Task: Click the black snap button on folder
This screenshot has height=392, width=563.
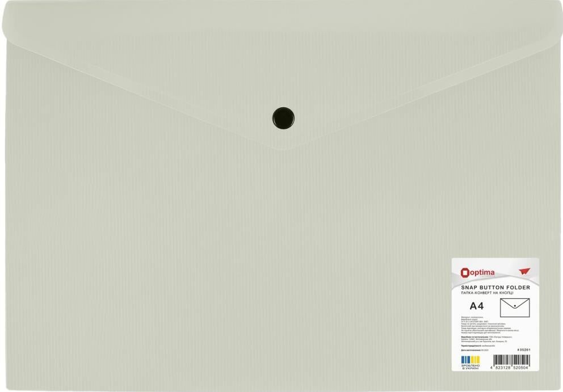Action: click(x=284, y=116)
